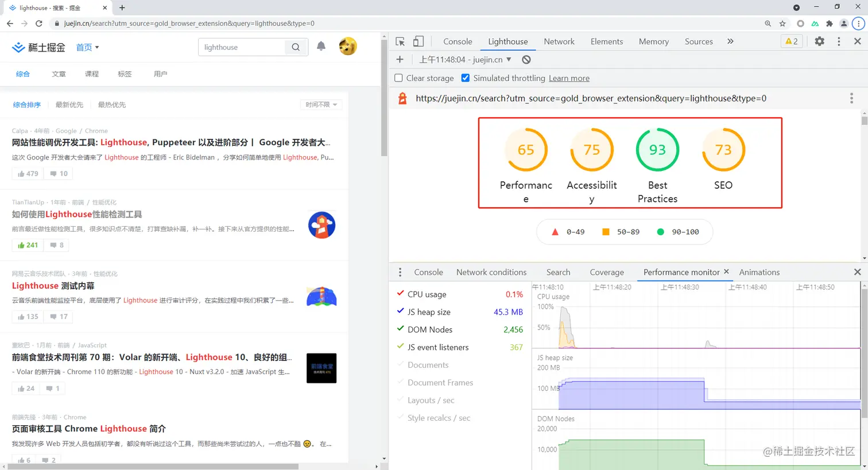Select the Coverage drawer tab
Image resolution: width=868 pixels, height=470 pixels.
click(607, 272)
